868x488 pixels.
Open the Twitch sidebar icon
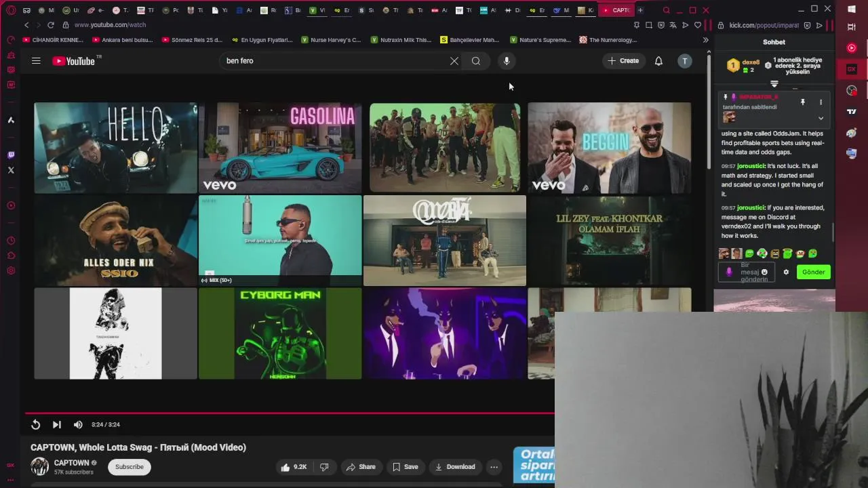11,155
